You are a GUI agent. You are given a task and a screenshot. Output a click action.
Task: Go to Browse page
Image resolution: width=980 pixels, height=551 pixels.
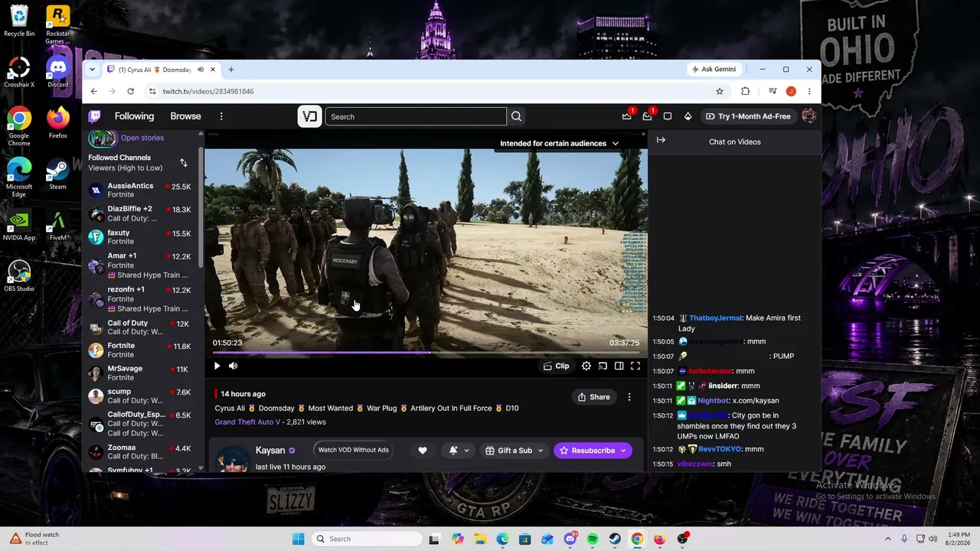click(185, 116)
